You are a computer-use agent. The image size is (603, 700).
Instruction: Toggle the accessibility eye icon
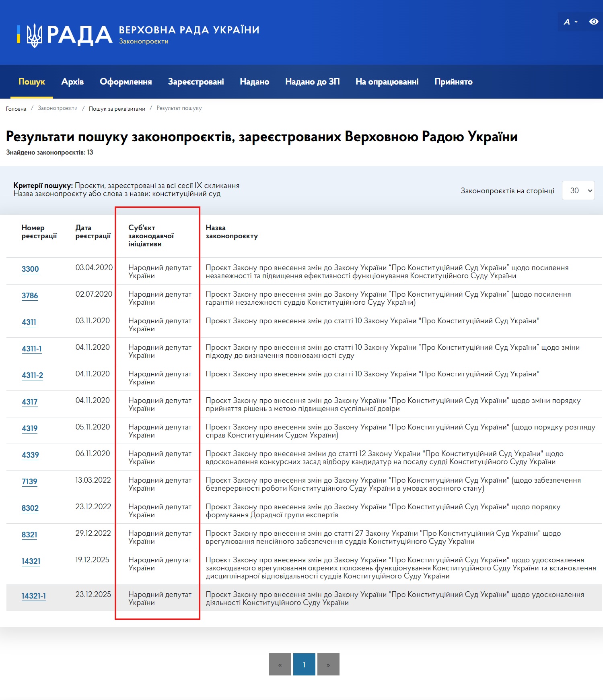coord(593,22)
